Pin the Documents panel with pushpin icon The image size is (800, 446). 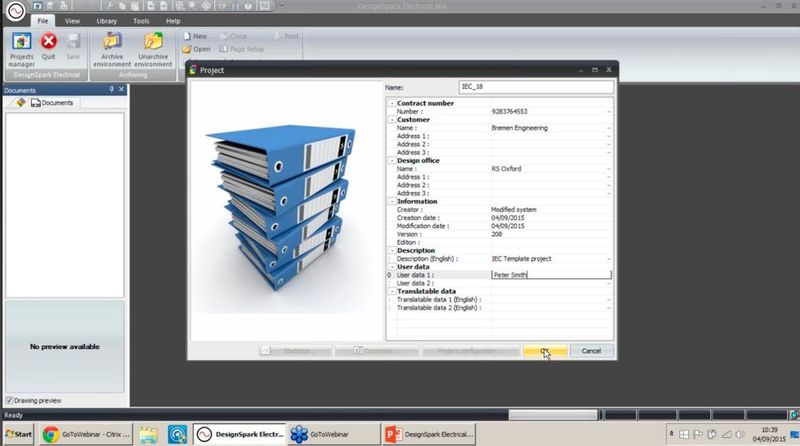point(111,90)
